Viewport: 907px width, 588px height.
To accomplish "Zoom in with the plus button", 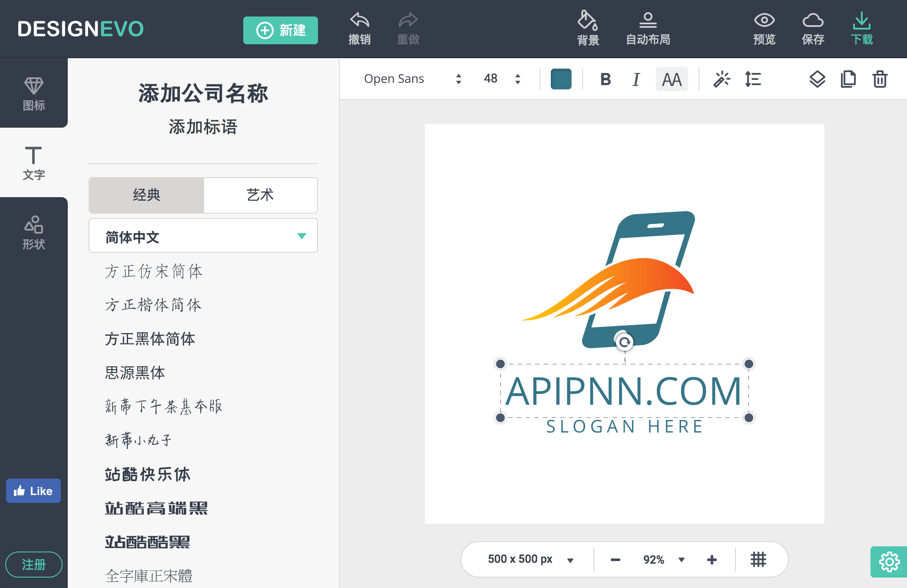I will 712,559.
